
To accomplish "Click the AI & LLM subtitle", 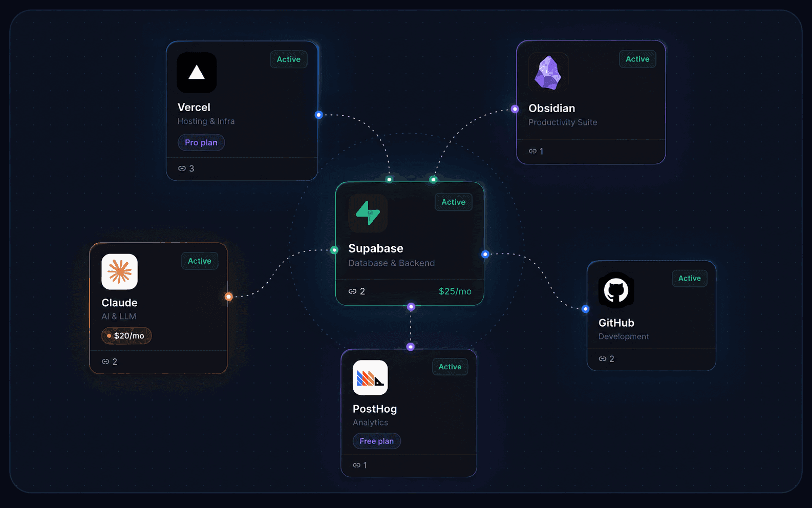I will 119,316.
